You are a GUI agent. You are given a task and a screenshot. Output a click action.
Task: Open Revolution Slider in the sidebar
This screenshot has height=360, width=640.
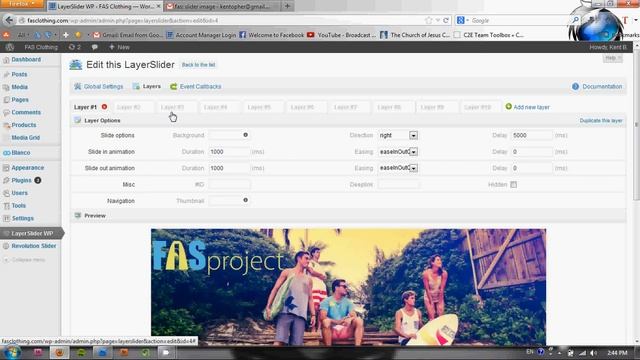tap(34, 246)
